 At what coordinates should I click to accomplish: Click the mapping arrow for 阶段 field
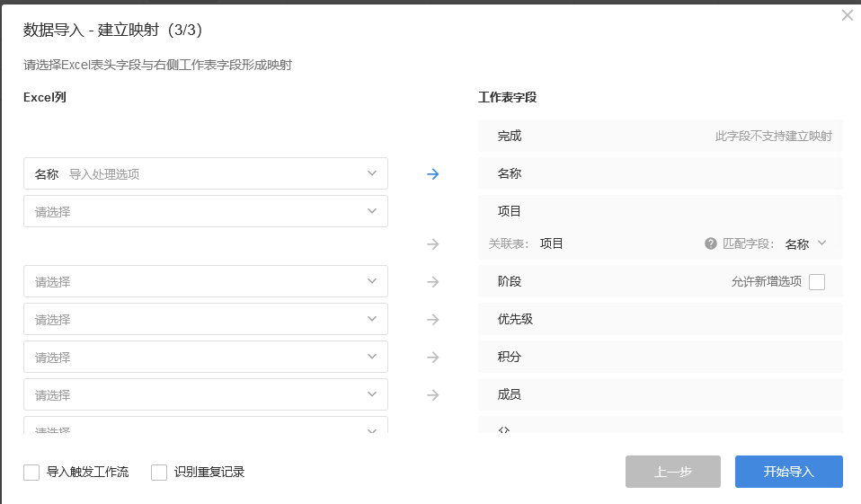coord(432,282)
